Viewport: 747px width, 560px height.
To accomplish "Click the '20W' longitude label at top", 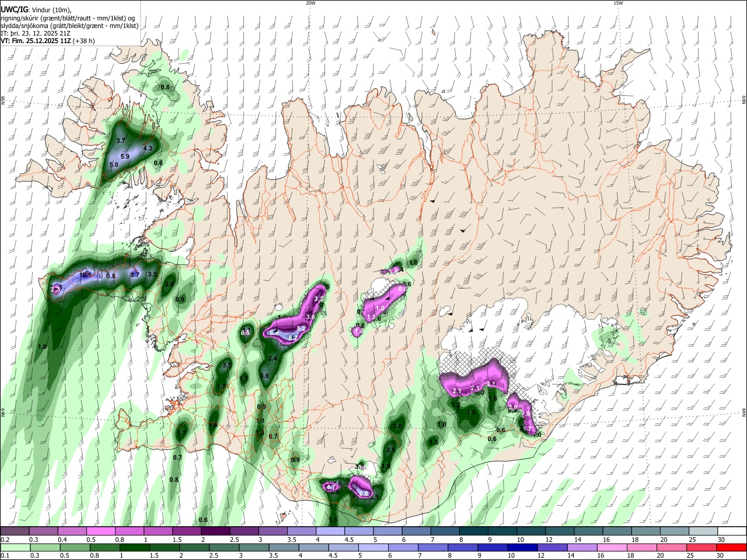I will pyautogui.click(x=310, y=3).
